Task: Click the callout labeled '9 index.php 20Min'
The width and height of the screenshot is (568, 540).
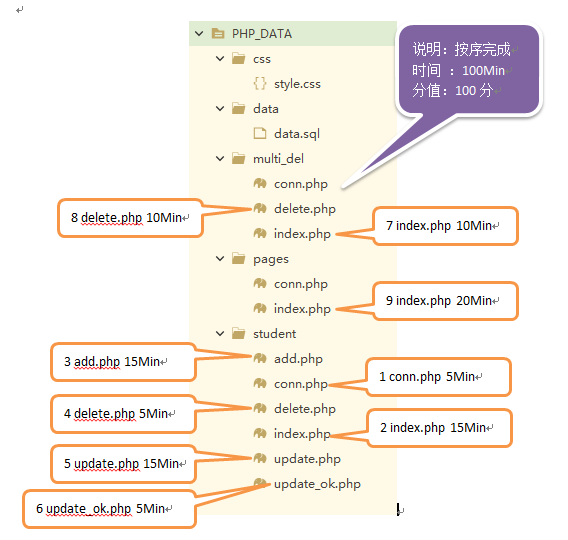Action: pyautogui.click(x=445, y=301)
